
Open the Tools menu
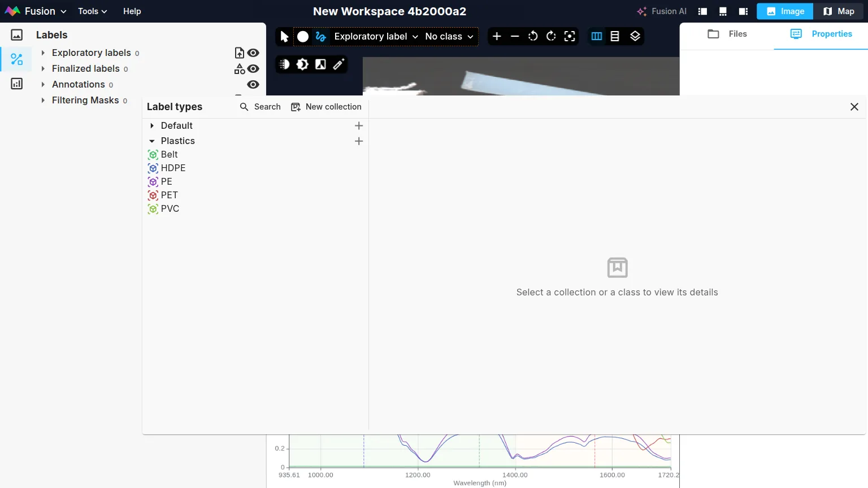(x=92, y=11)
